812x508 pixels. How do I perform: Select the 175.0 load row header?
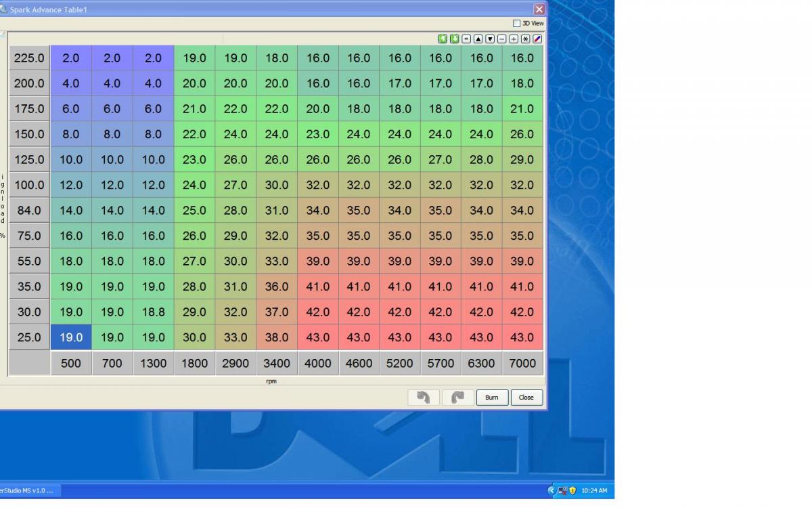(x=29, y=108)
